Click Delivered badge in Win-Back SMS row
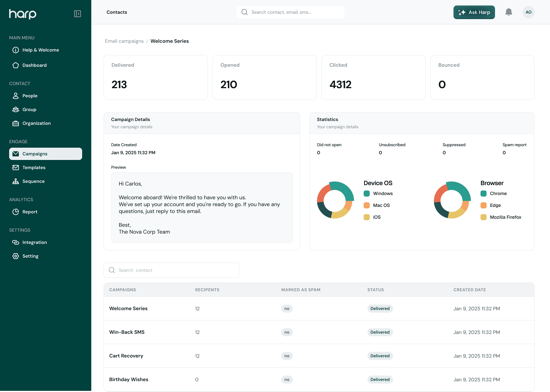 point(380,332)
